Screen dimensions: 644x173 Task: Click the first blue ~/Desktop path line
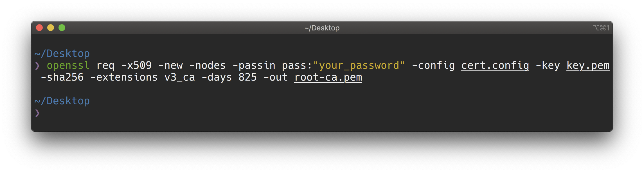click(62, 54)
